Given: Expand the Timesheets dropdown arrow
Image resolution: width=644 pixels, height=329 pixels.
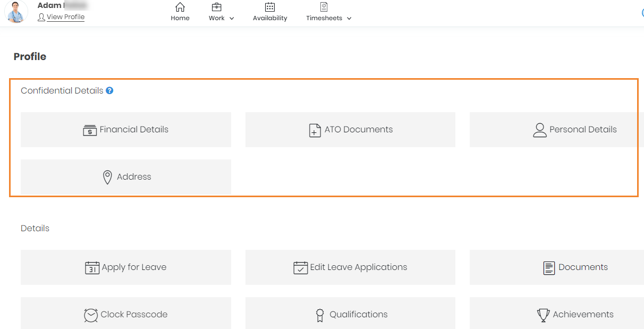Looking at the screenshot, I should click(349, 19).
